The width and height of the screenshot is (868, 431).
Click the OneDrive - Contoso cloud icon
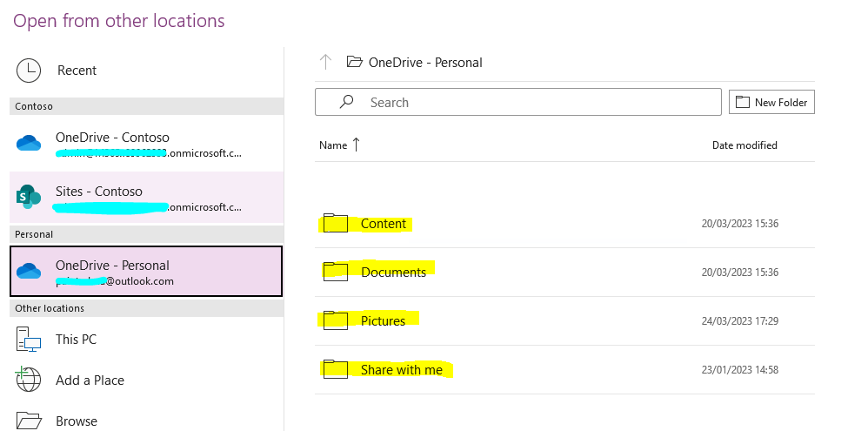(29, 144)
